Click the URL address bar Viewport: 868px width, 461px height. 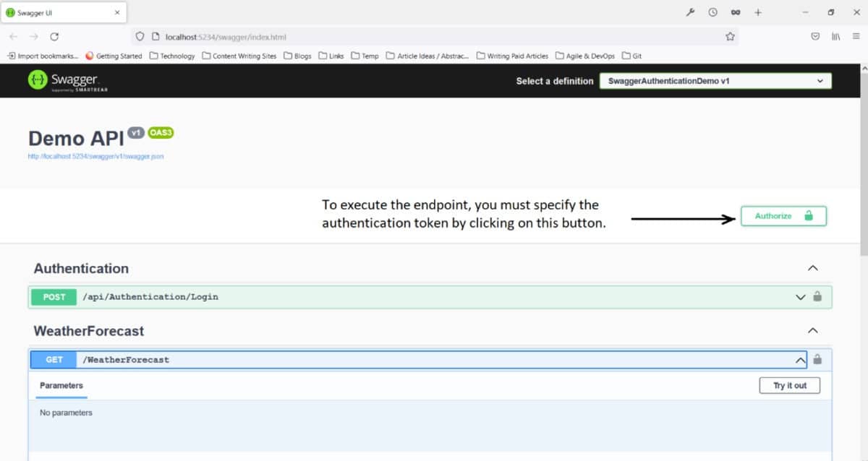click(434, 36)
